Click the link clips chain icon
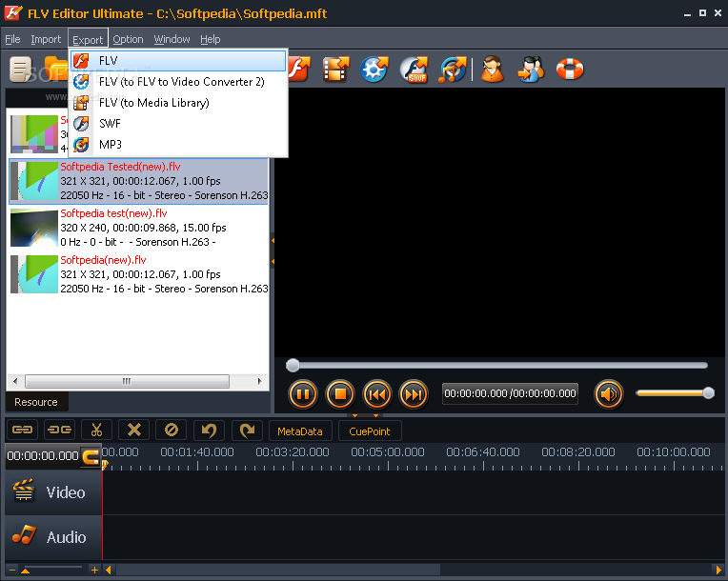 pyautogui.click(x=22, y=430)
